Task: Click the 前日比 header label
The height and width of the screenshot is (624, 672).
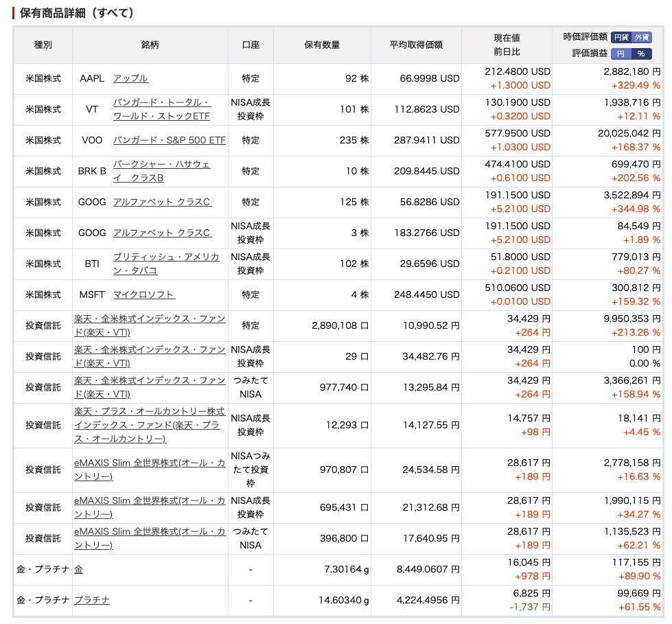Action: click(x=507, y=52)
